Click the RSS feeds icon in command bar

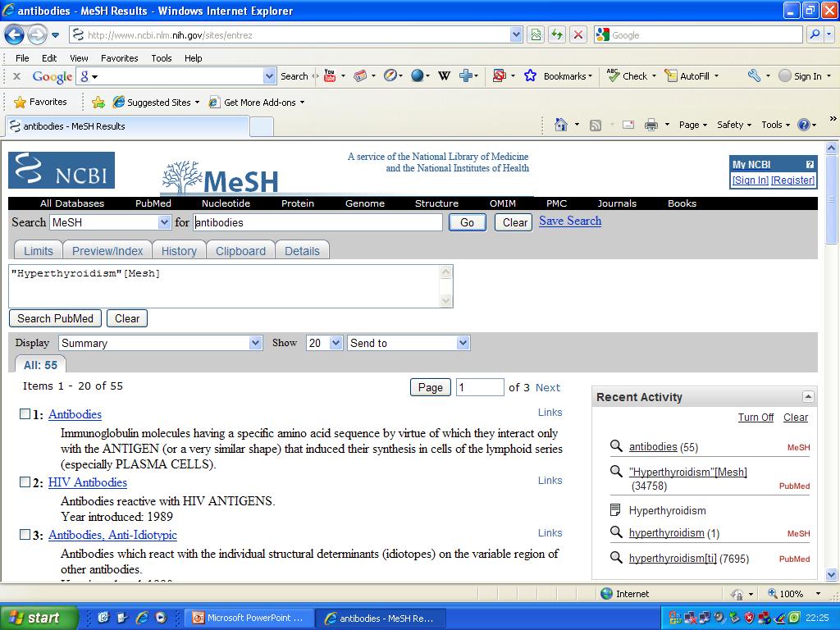pyautogui.click(x=596, y=126)
